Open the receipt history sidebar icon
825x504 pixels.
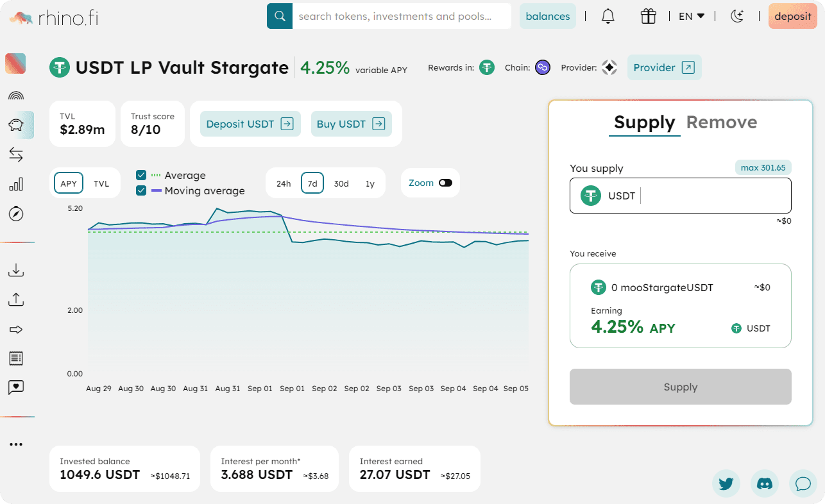[x=16, y=358]
